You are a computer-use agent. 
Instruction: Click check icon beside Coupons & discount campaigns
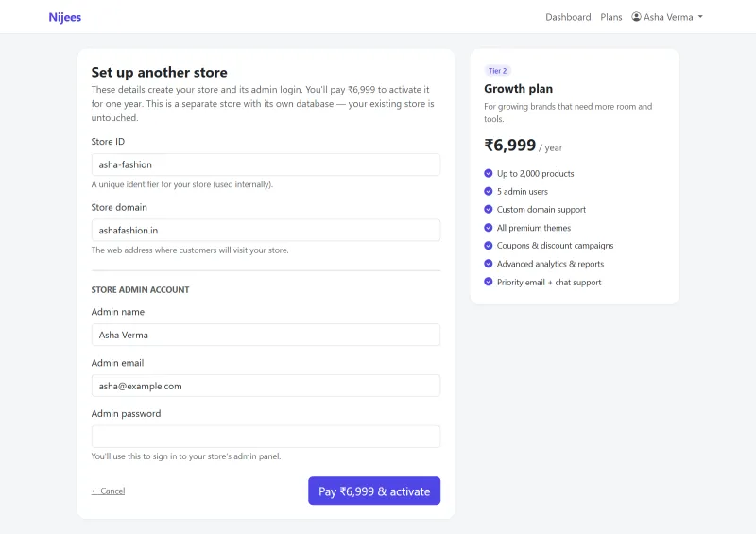pos(489,246)
